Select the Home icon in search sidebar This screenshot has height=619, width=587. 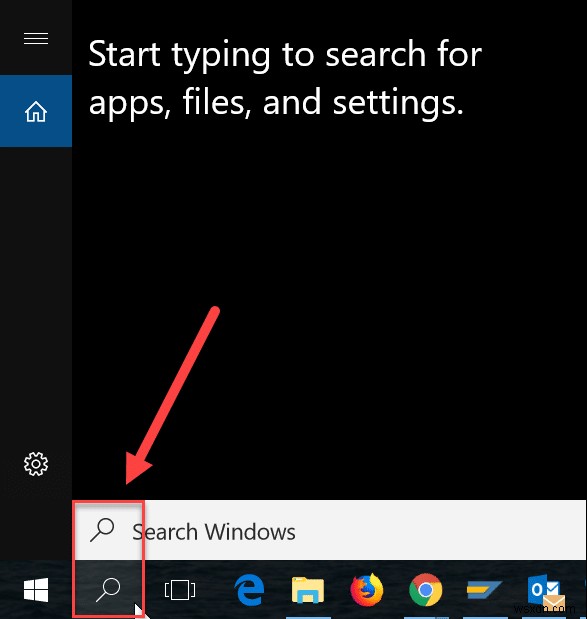[36, 111]
